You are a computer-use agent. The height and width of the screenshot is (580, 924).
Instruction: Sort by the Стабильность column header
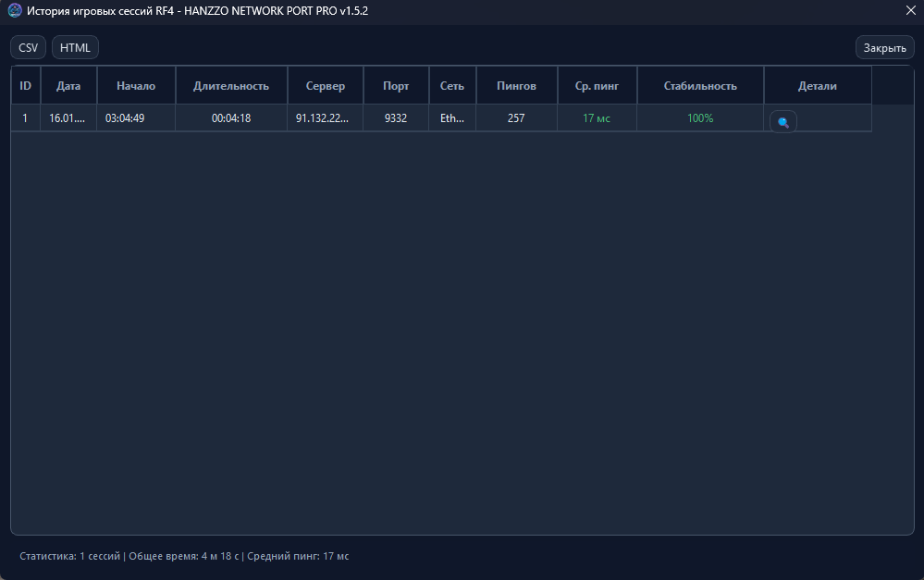[x=700, y=86]
